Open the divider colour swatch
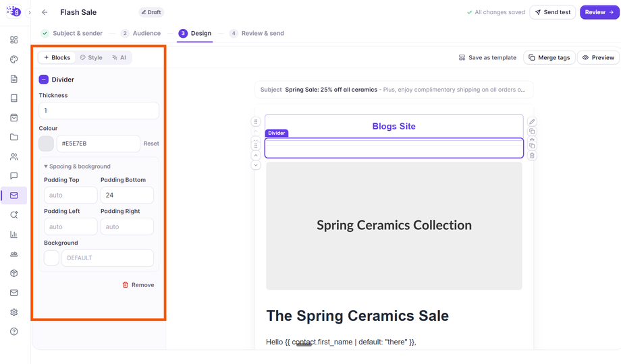The image size is (621, 364). coord(46,144)
